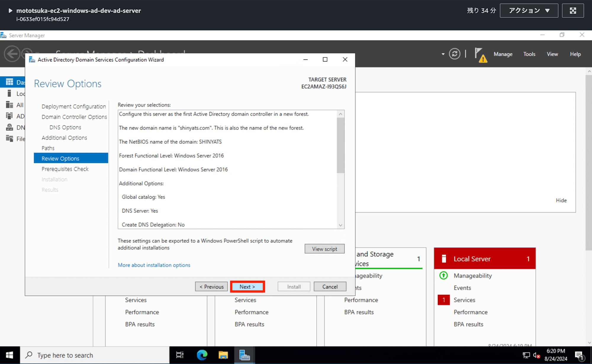Select the Prerequisites Check step

[x=65, y=169]
